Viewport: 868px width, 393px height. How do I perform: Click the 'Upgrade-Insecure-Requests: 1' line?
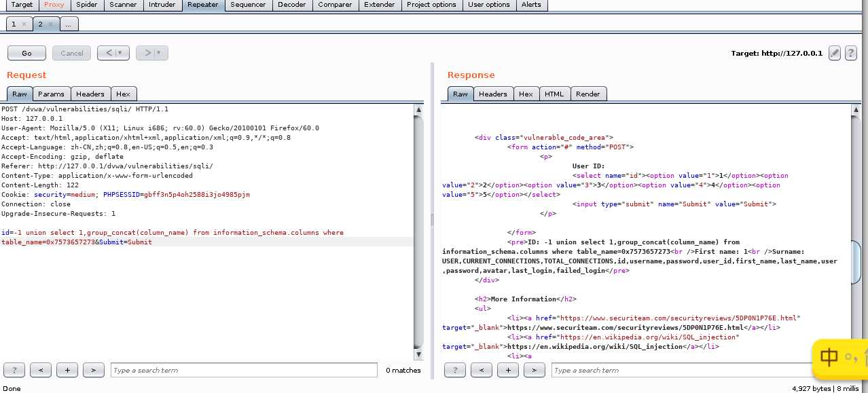[x=58, y=213]
